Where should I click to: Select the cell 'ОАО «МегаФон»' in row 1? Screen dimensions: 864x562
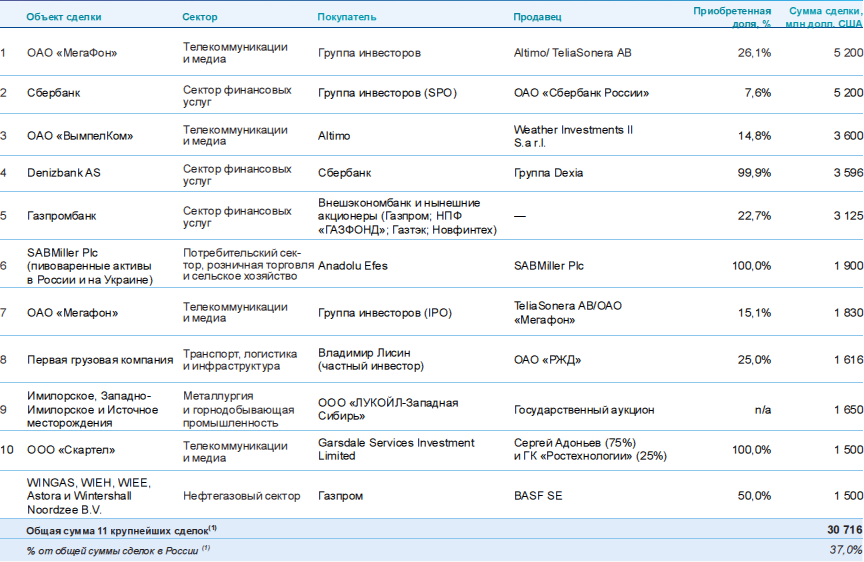pos(72,53)
